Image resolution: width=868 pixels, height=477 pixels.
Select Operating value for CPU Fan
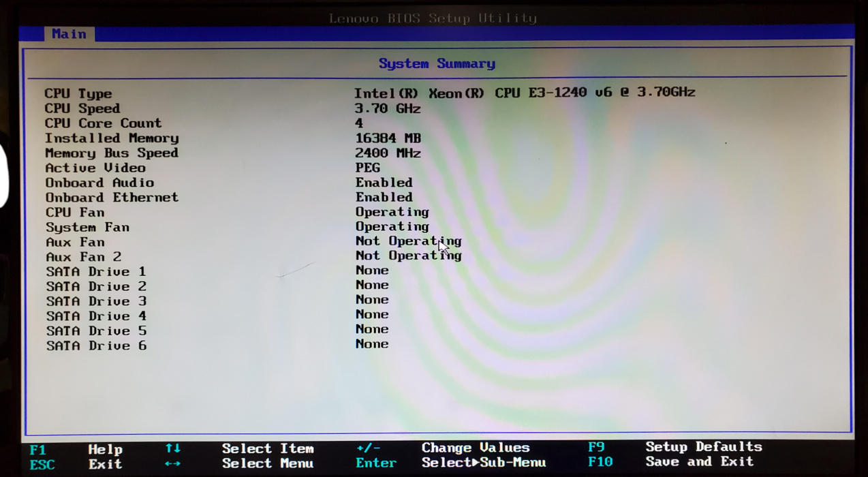tap(392, 212)
